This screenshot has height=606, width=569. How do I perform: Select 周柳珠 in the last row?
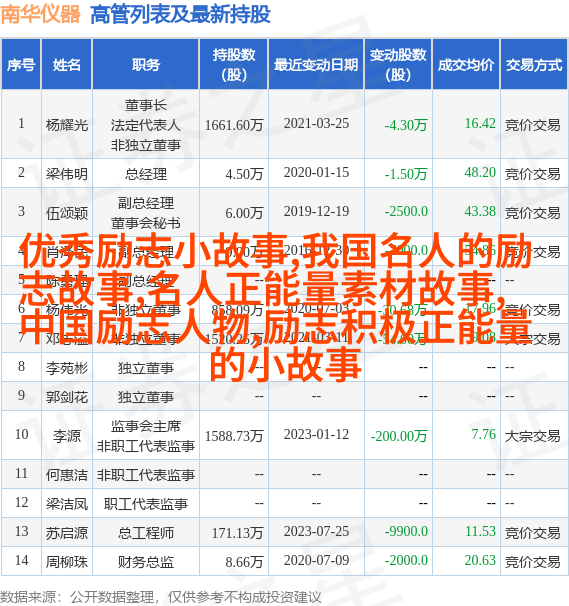67,562
